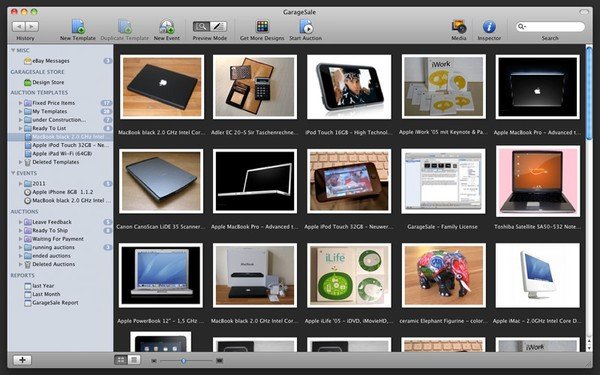The image size is (600, 375).
Task: Switch Preview Mode to edit pencil
Action: point(218,26)
